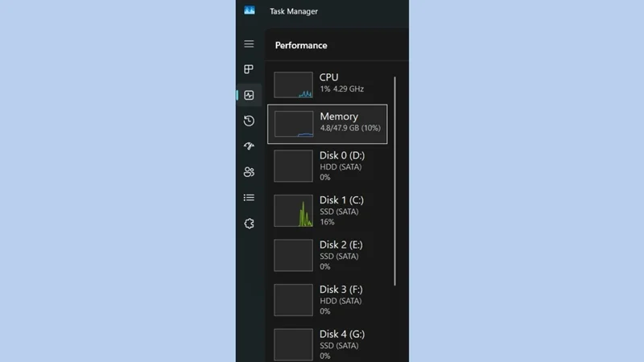Open the Startup apps icon
Viewport: 644px width, 362px height.
coord(249,146)
